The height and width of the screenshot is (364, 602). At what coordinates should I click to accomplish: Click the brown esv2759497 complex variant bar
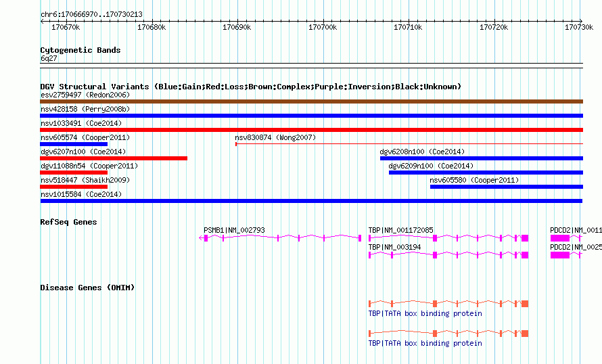[x=311, y=101]
